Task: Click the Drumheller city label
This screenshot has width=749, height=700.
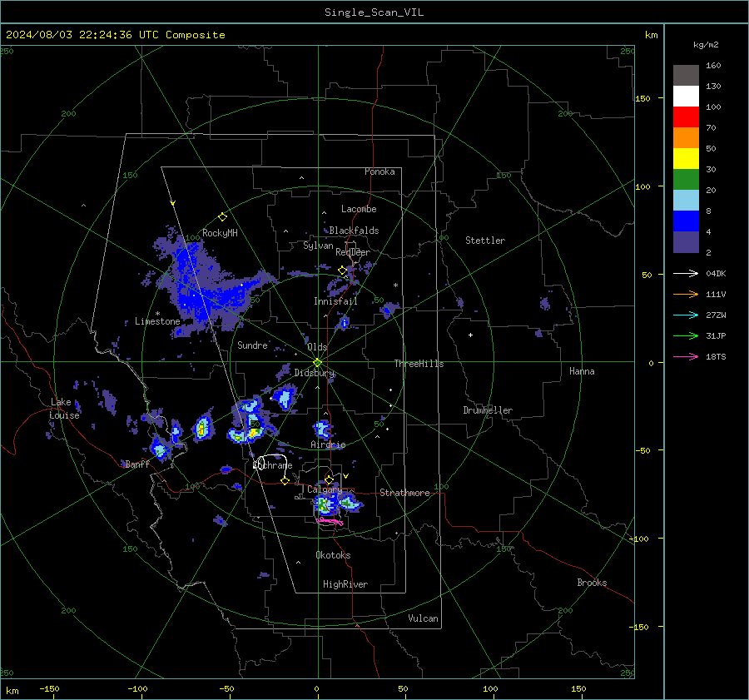Action: [488, 410]
